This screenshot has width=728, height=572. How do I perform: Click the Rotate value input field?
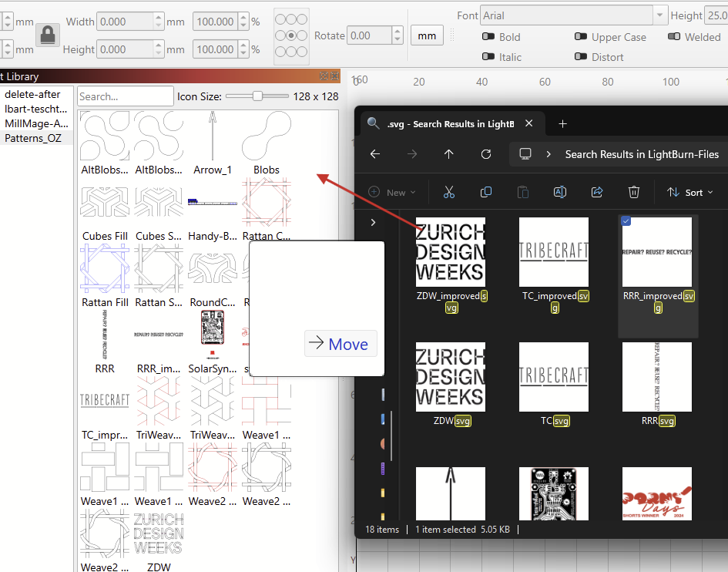(x=370, y=35)
